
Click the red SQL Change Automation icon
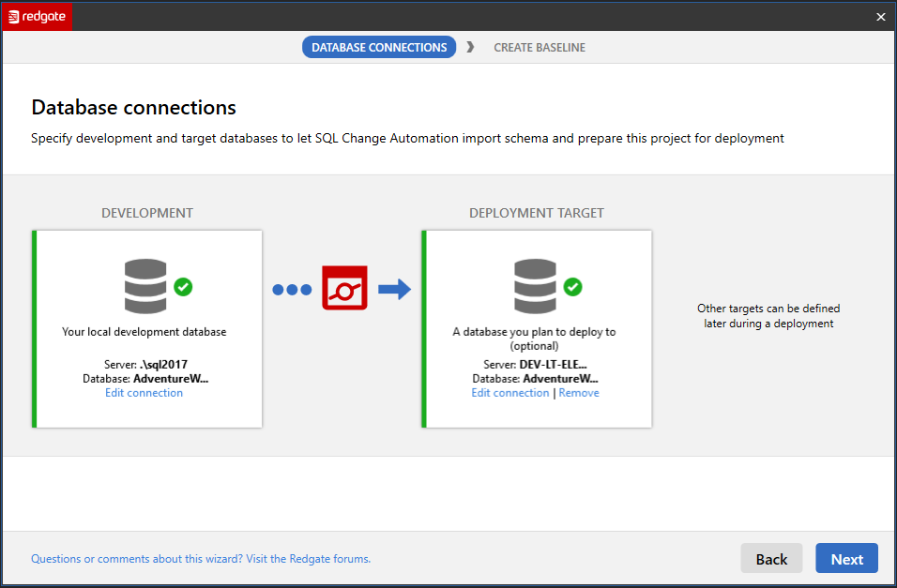tap(344, 289)
